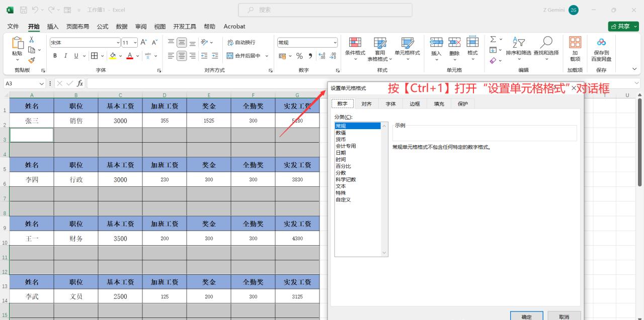
Task: Click the OK (确定) button
Action: coord(527,316)
